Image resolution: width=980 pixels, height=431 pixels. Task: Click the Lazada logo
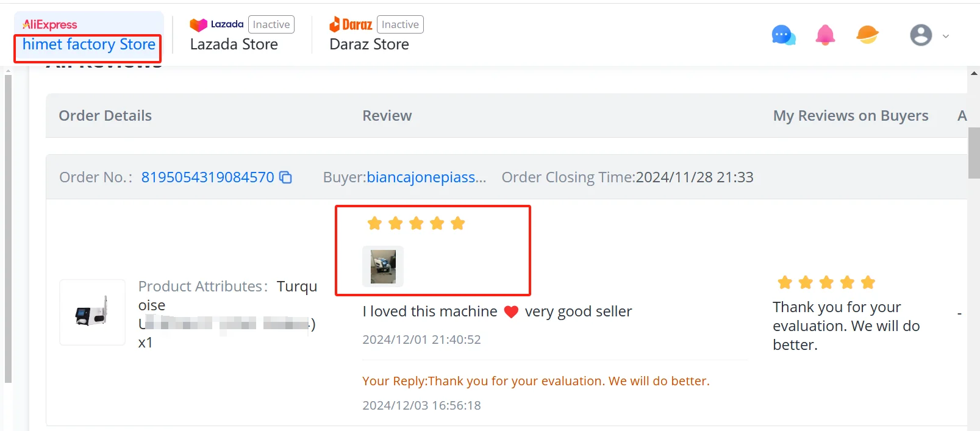[216, 24]
